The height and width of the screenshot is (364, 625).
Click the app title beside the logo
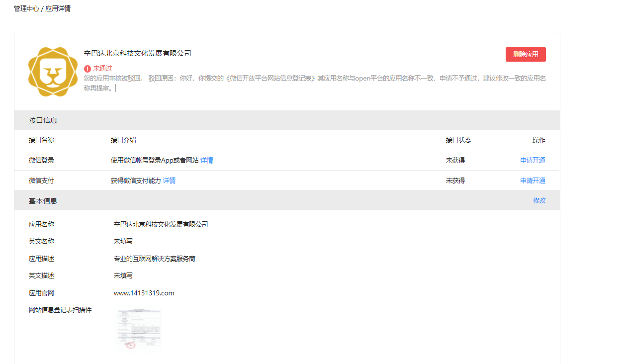coord(138,53)
